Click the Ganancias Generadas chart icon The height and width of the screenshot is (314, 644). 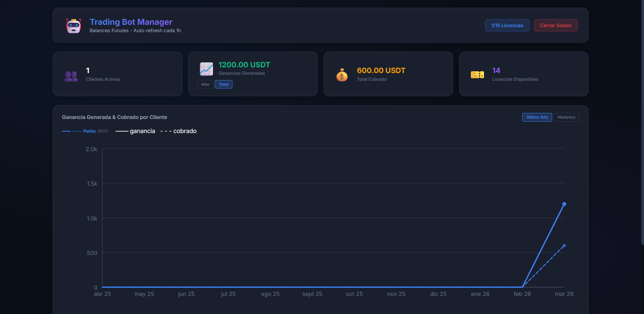tap(206, 69)
